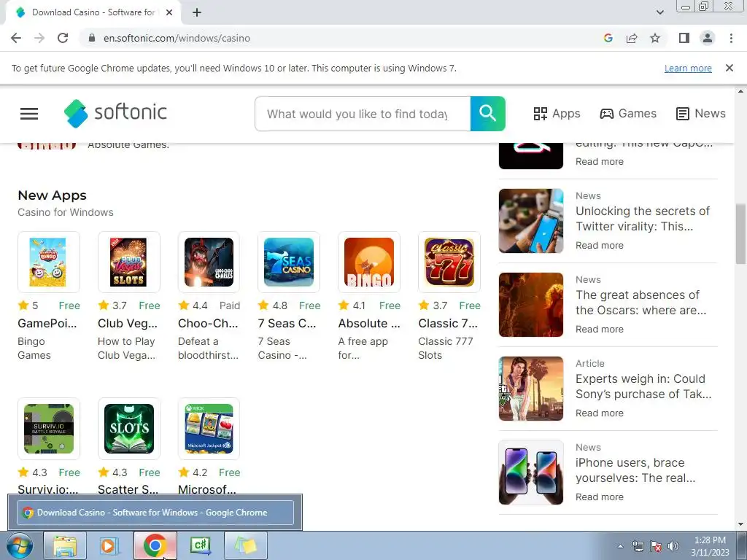The image size is (747, 560).
Task: Bookmark this page with star icon
Action: tap(655, 38)
